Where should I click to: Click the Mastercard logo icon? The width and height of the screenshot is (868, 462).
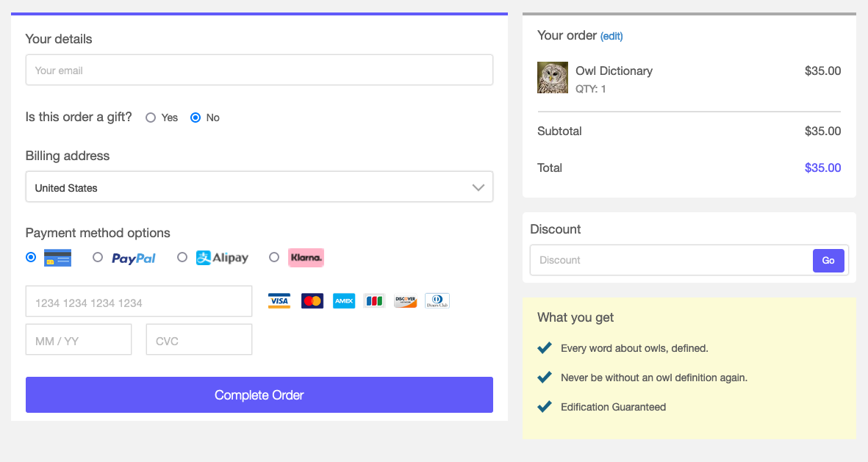[312, 301]
